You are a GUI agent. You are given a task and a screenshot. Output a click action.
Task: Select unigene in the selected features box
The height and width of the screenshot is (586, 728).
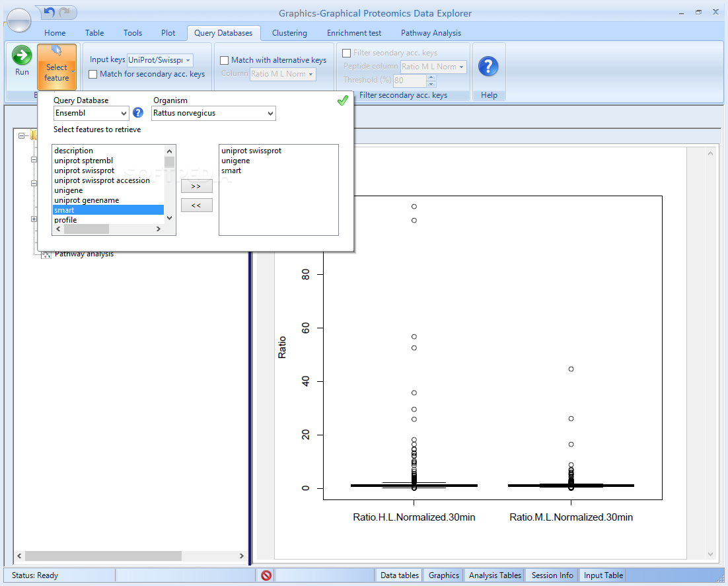tap(235, 161)
